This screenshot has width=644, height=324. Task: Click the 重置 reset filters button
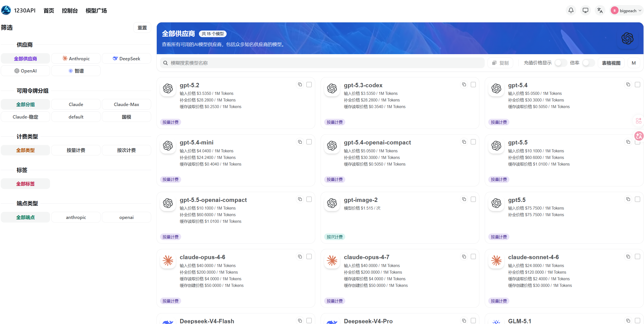(x=142, y=27)
